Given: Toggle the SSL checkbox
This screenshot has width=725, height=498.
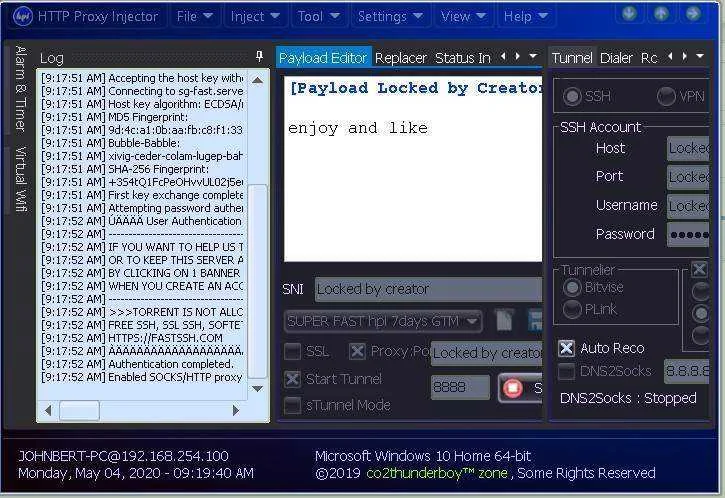Looking at the screenshot, I should (x=292, y=351).
